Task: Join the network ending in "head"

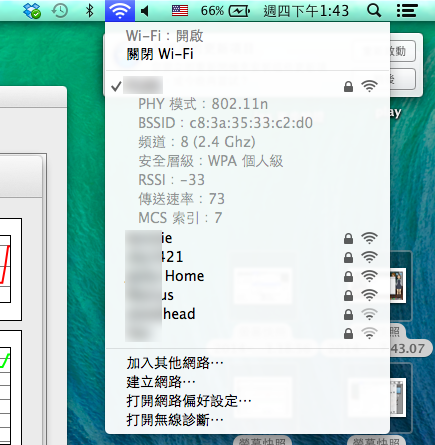Action: pos(247,314)
